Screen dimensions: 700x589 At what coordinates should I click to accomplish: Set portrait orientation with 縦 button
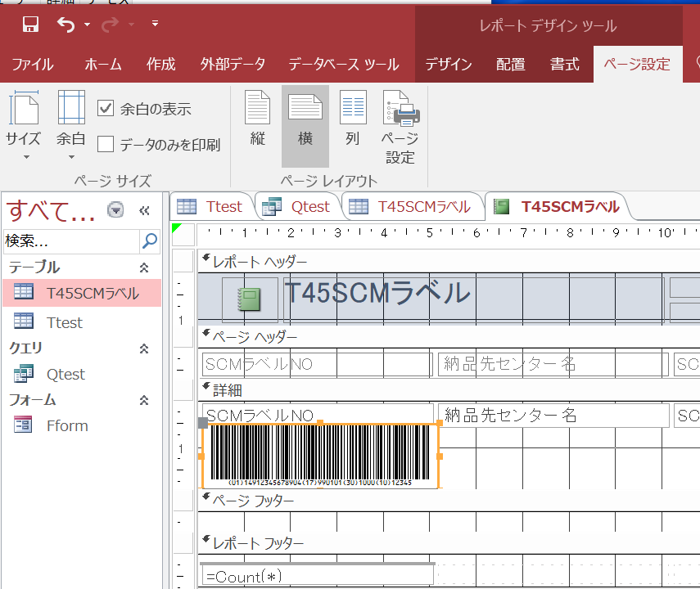click(258, 120)
